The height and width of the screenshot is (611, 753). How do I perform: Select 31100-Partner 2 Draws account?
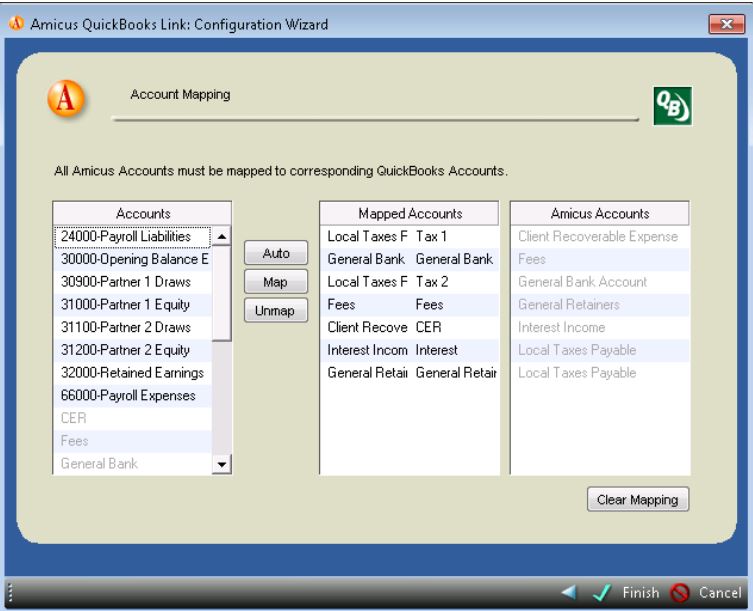point(133,328)
